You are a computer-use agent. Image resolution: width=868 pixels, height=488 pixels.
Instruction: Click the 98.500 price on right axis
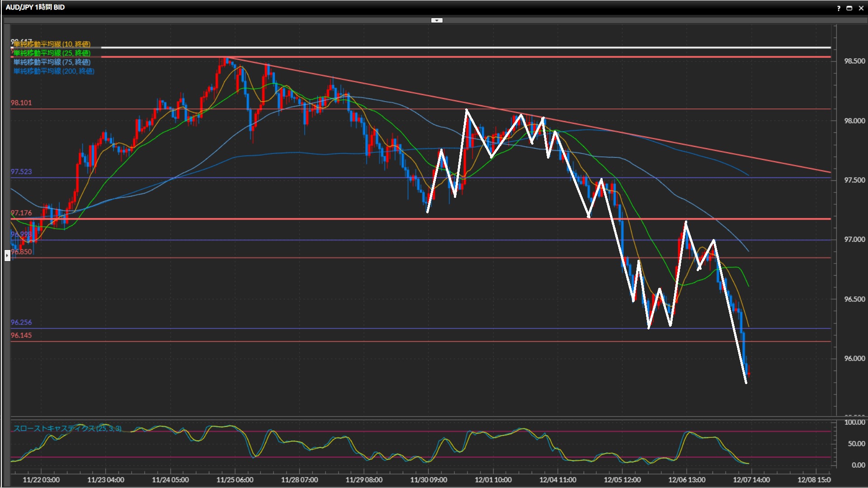pyautogui.click(x=854, y=61)
